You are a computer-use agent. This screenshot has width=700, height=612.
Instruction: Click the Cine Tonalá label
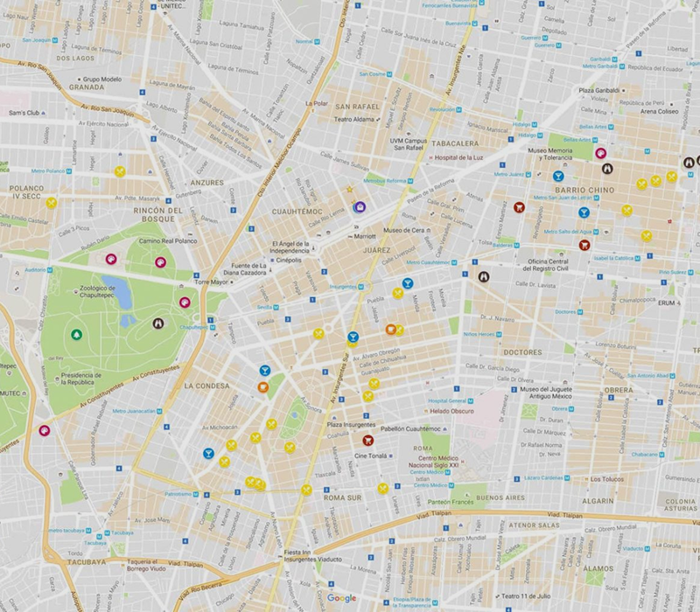point(370,456)
